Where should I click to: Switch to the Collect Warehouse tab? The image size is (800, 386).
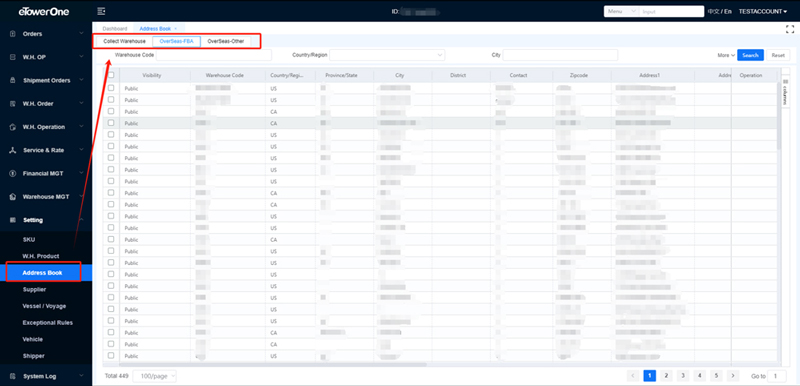[x=124, y=41]
